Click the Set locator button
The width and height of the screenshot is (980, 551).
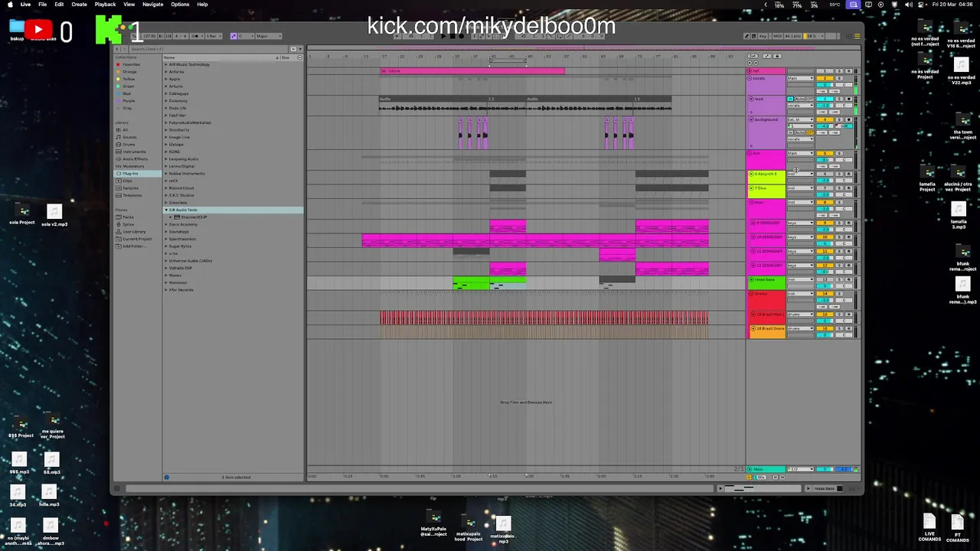pyautogui.click(x=753, y=56)
